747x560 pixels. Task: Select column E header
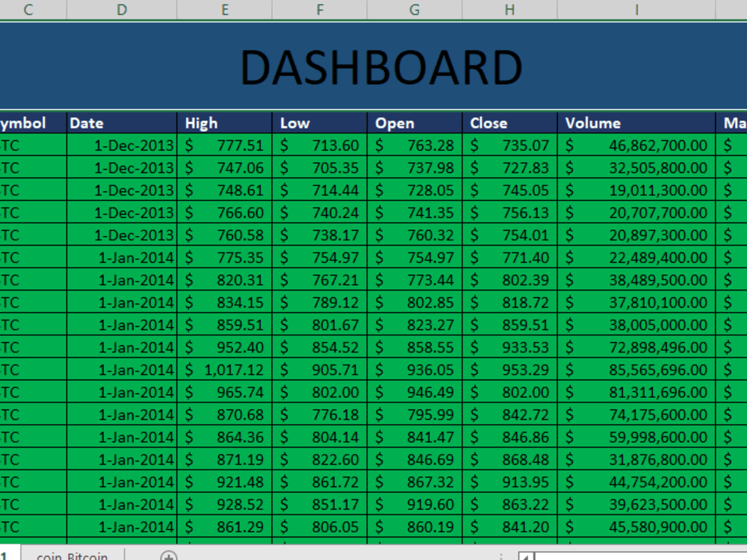(225, 10)
